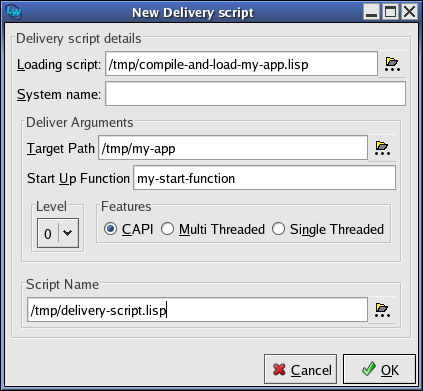
Task: Click the Level value 0 field
Action: (x=48, y=233)
